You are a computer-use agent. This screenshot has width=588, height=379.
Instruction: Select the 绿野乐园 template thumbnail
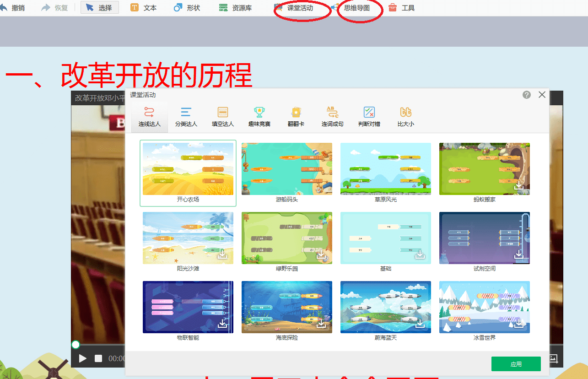coord(287,238)
